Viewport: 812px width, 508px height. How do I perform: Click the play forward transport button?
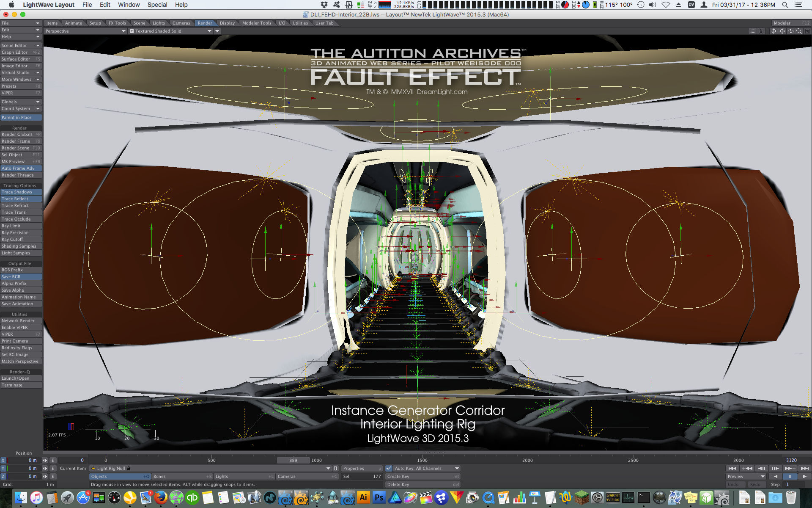pyautogui.click(x=805, y=476)
